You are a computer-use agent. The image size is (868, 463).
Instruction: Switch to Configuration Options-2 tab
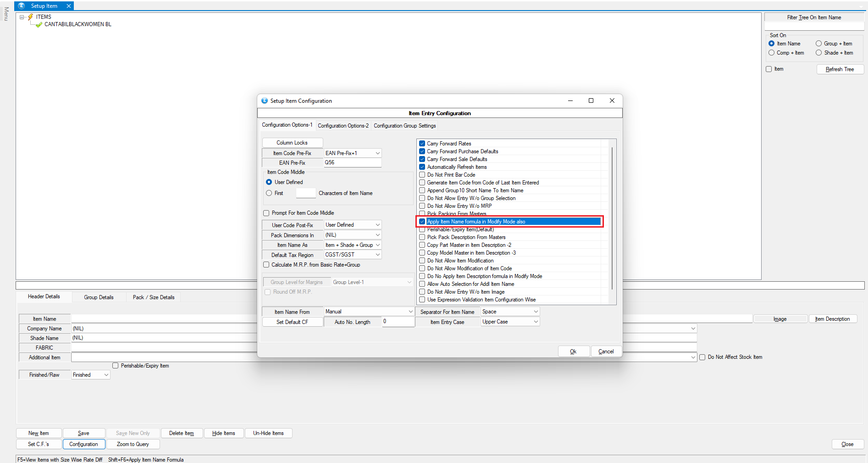click(x=343, y=126)
